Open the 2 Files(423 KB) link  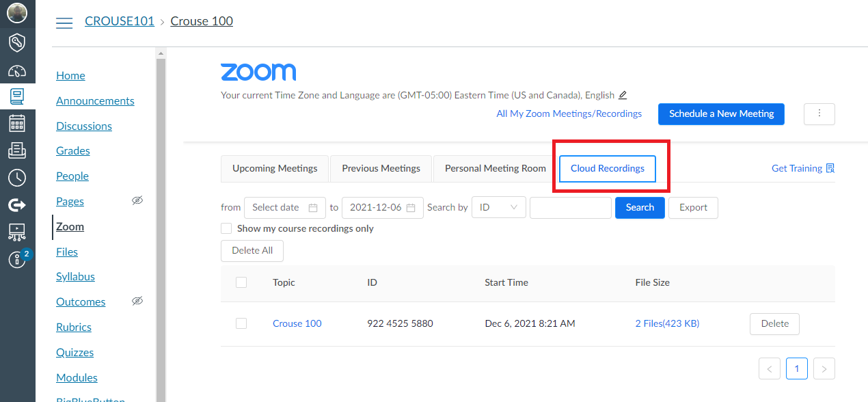pos(667,323)
